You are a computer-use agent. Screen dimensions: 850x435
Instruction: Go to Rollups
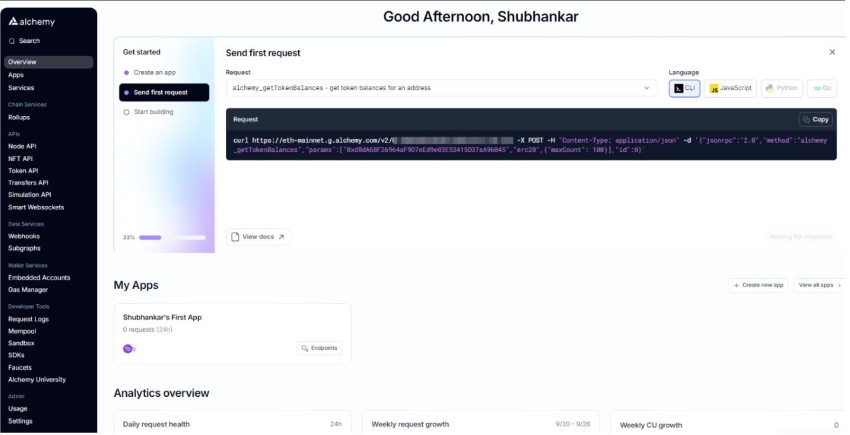[19, 117]
